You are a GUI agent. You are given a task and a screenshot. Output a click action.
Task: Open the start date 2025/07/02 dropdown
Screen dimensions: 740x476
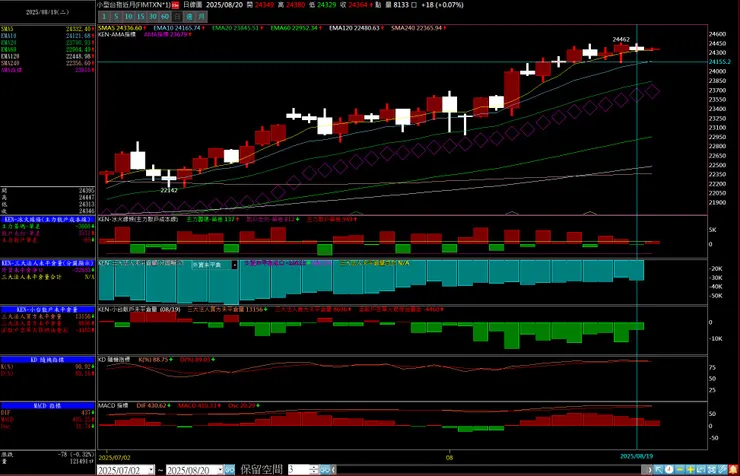click(x=151, y=470)
